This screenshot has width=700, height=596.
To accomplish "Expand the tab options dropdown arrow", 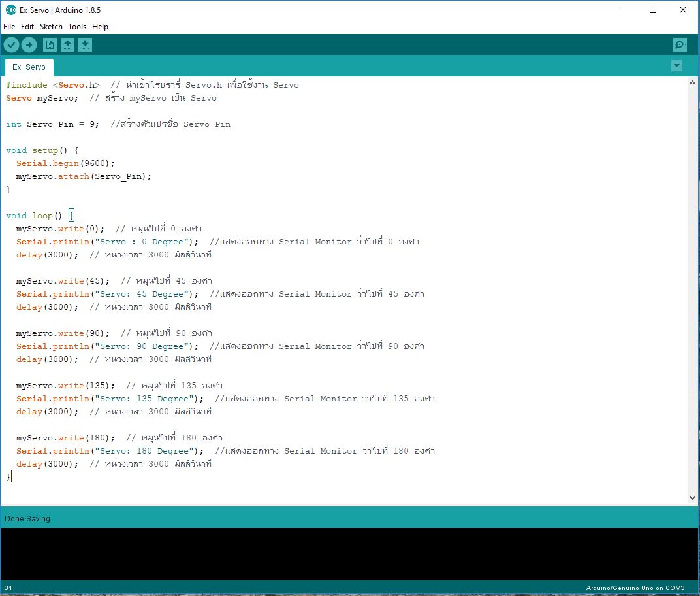I will click(x=676, y=65).
